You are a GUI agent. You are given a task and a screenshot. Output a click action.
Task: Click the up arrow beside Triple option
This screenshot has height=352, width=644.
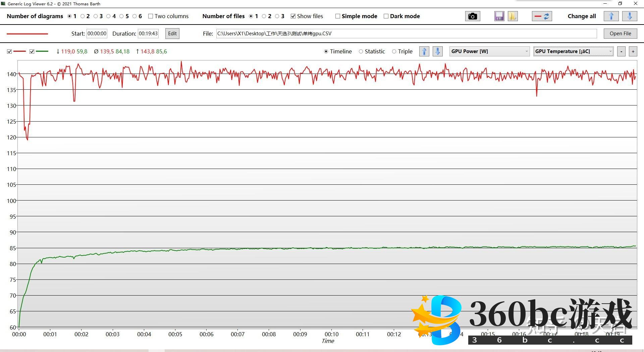[424, 51]
